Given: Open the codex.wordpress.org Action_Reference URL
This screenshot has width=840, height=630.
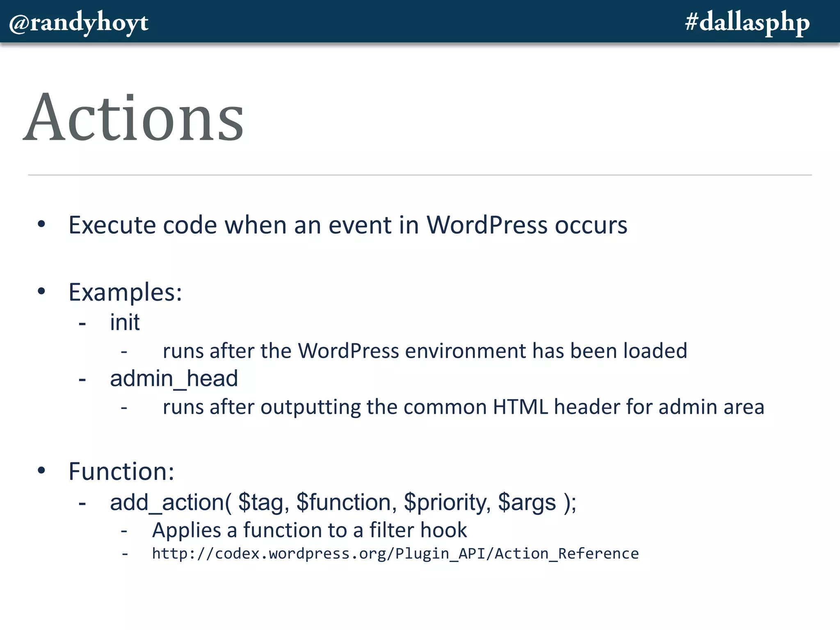Looking at the screenshot, I should pyautogui.click(x=395, y=554).
